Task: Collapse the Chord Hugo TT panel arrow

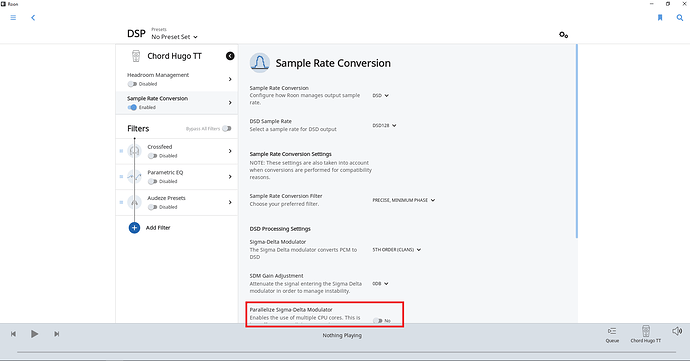Action: tap(230, 56)
